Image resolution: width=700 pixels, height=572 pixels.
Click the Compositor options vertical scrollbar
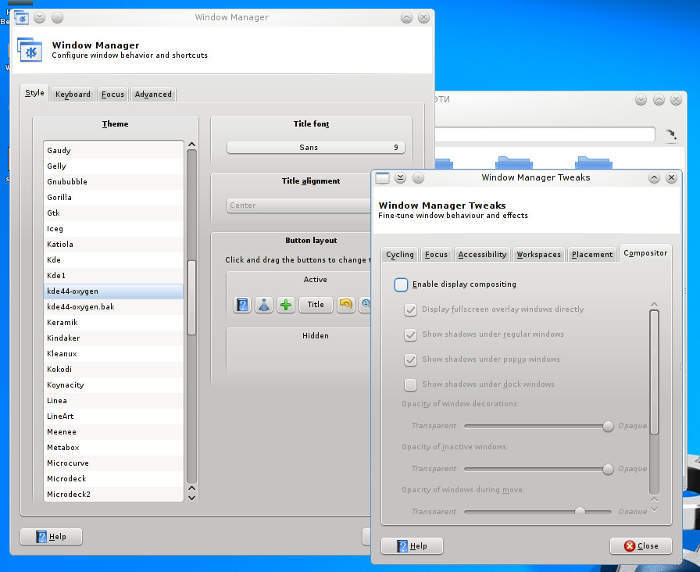point(654,372)
